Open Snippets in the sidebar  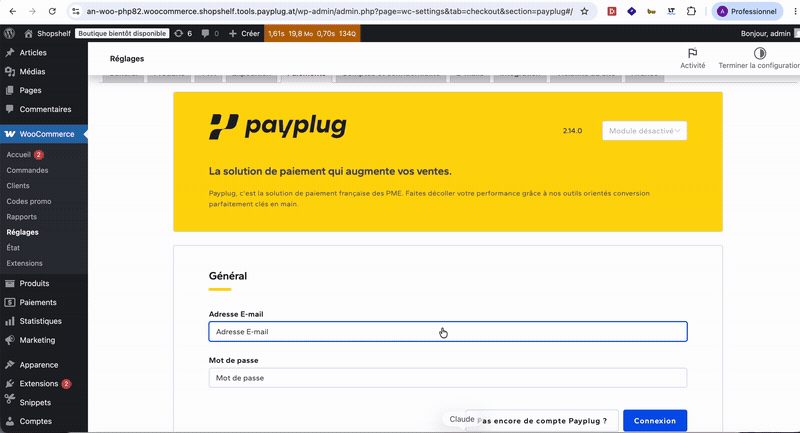coord(35,402)
